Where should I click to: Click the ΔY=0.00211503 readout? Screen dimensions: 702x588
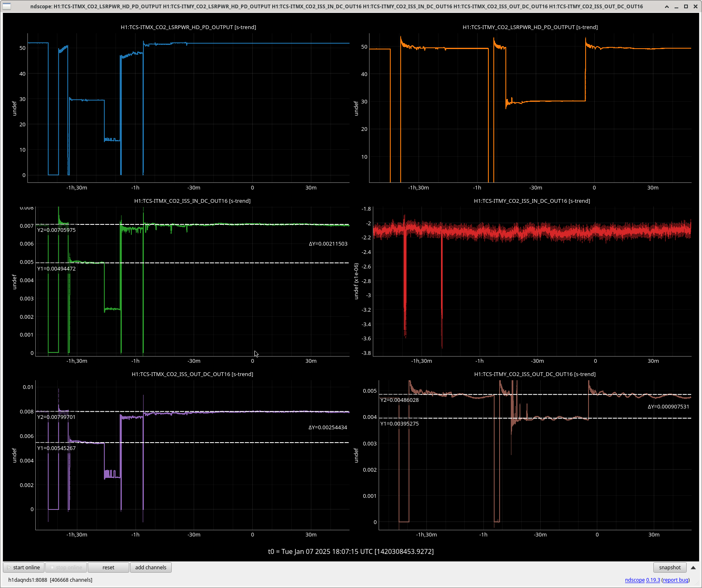point(328,244)
